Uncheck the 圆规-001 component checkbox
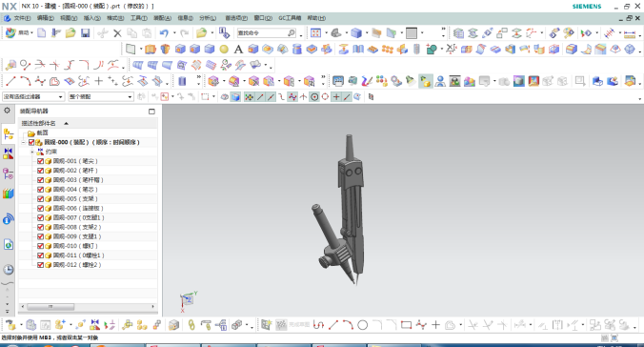Image resolution: width=644 pixels, height=347 pixels. 40,161
